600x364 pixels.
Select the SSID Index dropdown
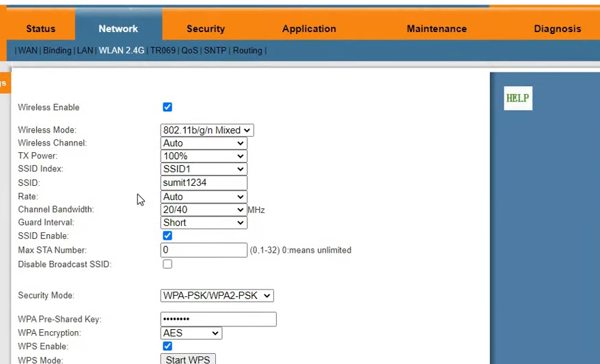(203, 169)
